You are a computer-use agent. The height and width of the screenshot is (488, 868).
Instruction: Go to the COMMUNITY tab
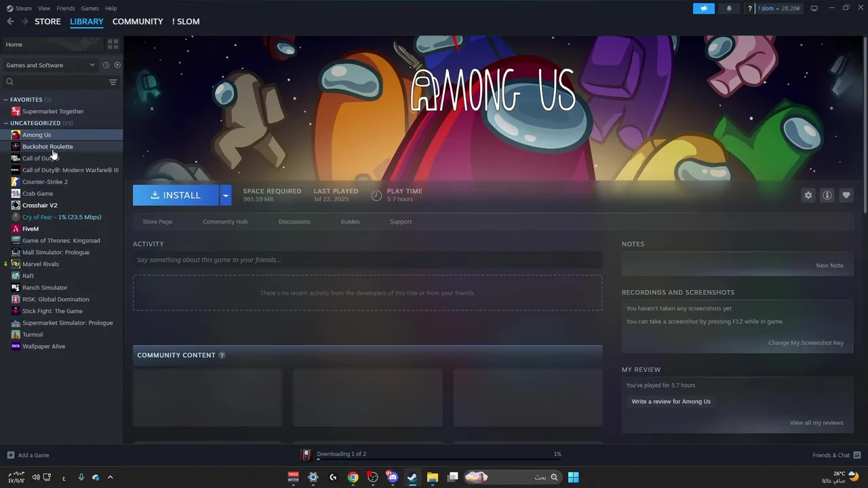coord(138,22)
